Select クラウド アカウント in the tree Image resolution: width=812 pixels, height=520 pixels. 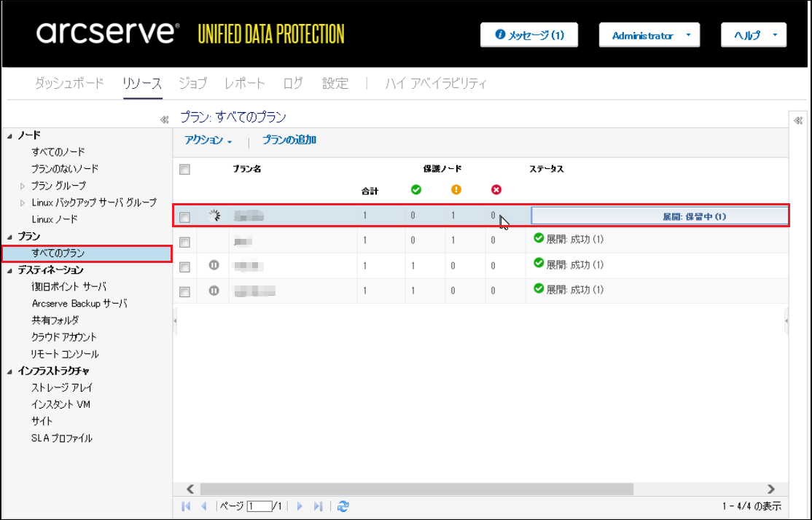coord(64,337)
